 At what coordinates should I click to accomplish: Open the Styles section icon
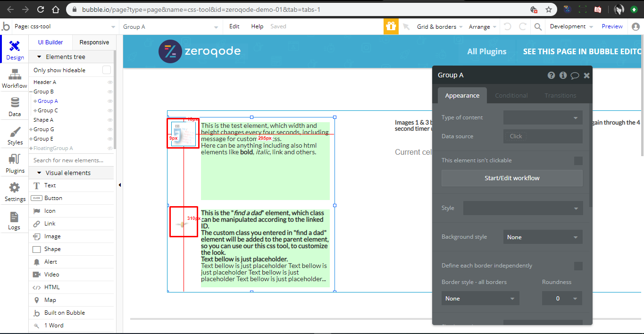coord(15,135)
